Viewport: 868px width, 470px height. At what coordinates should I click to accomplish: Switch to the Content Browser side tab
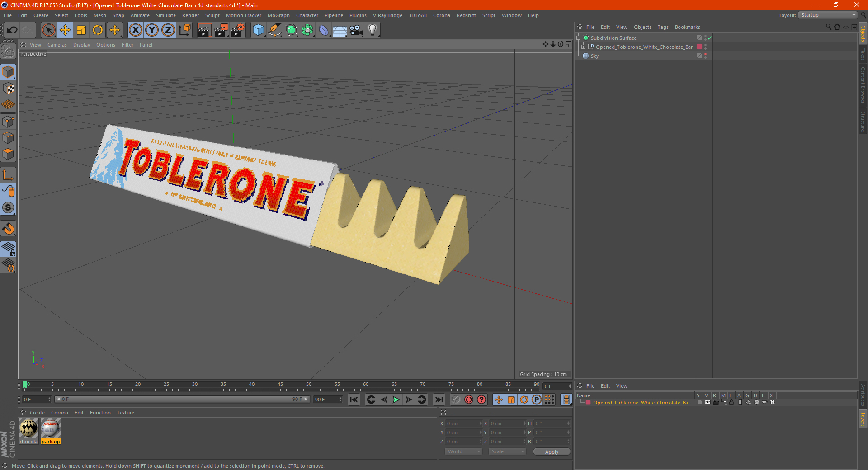(x=863, y=85)
